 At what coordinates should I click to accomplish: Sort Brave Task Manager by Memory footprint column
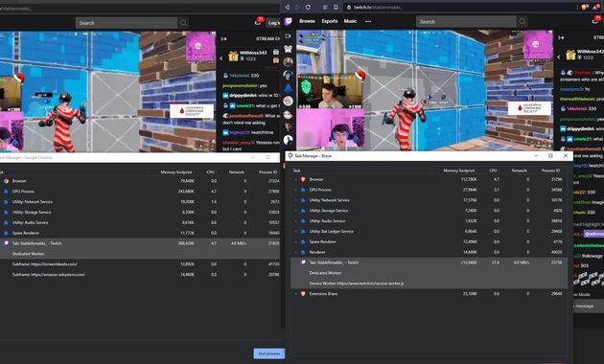pyautogui.click(x=459, y=171)
